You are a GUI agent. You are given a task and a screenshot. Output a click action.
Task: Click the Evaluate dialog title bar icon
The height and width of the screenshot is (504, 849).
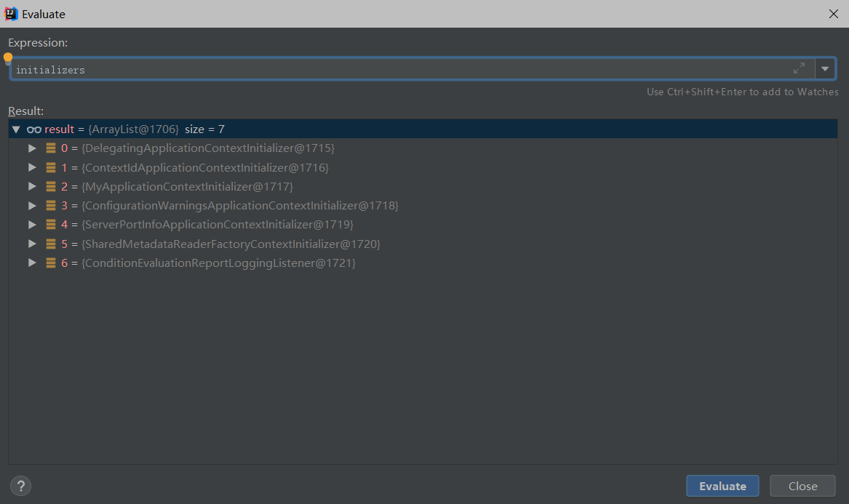10,13
